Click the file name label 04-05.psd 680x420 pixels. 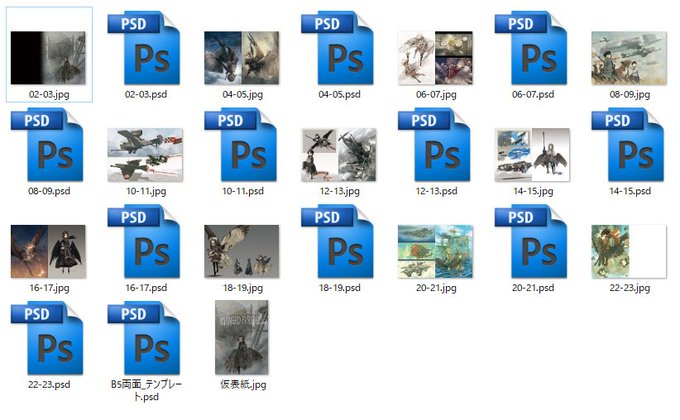(x=339, y=94)
